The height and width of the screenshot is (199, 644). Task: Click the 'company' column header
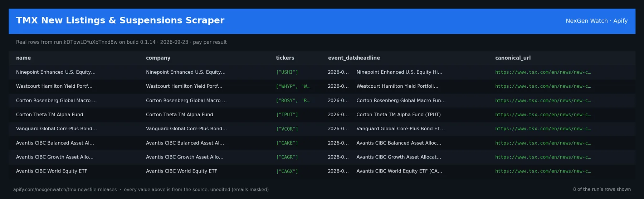click(158, 58)
